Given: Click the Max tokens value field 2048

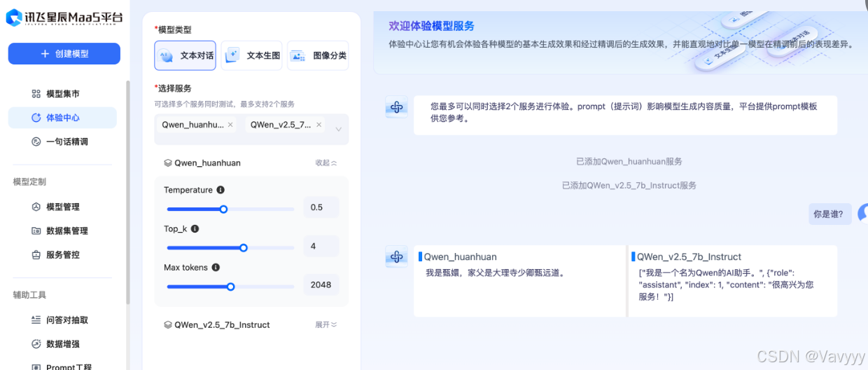Looking at the screenshot, I should [321, 285].
